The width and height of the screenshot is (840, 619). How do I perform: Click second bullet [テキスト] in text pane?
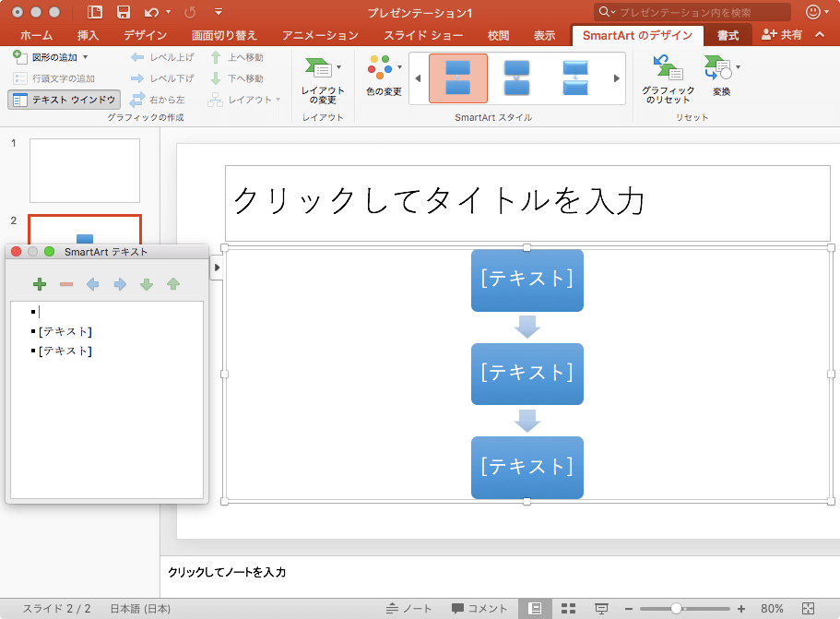tap(65, 332)
